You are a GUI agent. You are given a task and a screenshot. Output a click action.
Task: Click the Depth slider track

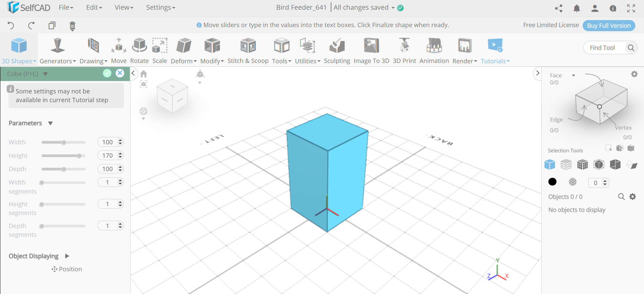(63, 169)
